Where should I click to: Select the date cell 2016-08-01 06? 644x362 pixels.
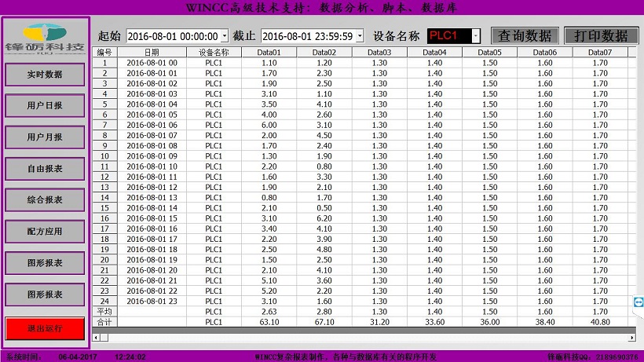(x=152, y=125)
